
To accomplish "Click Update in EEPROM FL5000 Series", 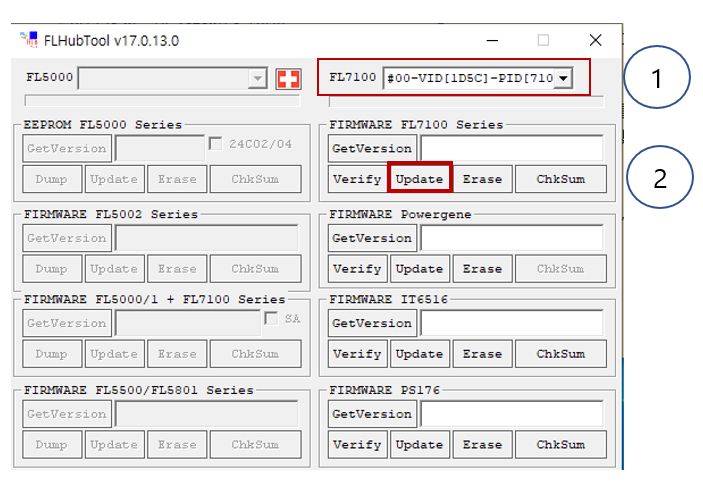I will [x=114, y=179].
